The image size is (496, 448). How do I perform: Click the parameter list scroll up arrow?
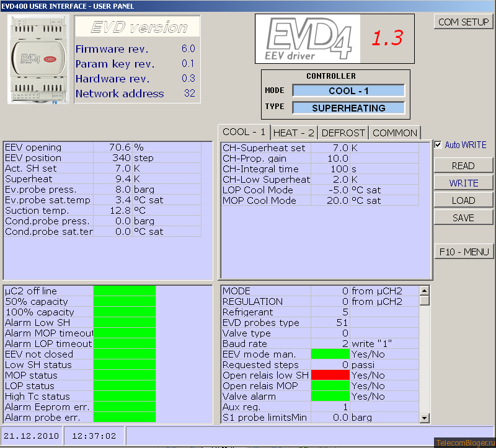point(424,290)
